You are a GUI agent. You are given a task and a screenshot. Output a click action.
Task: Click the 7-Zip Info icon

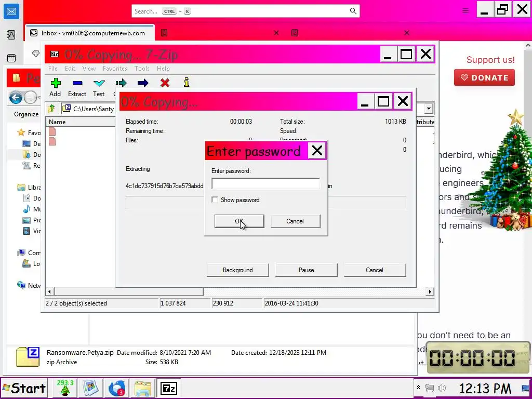pyautogui.click(x=187, y=83)
